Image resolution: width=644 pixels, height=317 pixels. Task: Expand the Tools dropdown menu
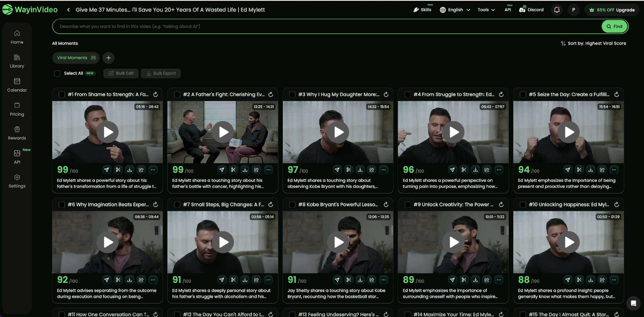coord(486,10)
